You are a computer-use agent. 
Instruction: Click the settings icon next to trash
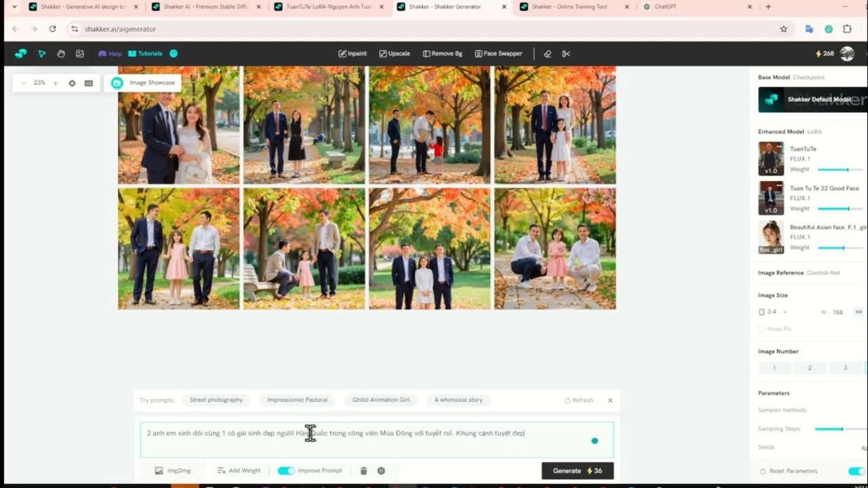[381, 471]
